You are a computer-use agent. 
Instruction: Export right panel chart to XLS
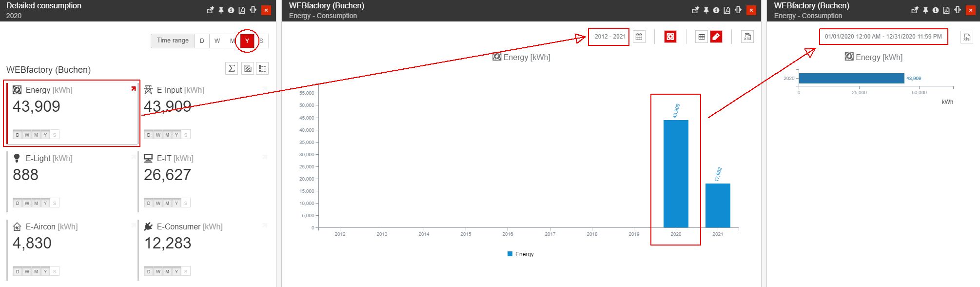[x=966, y=37]
